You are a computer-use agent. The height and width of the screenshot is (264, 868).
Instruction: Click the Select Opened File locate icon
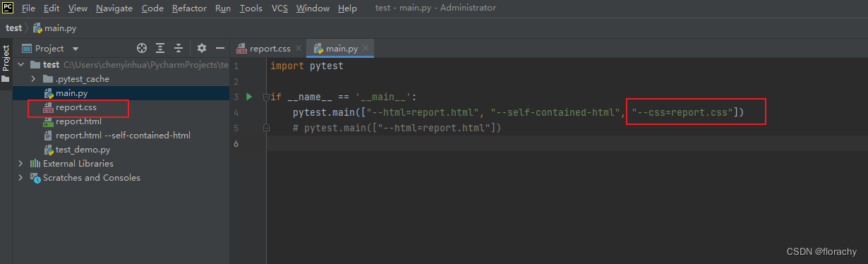(x=141, y=48)
